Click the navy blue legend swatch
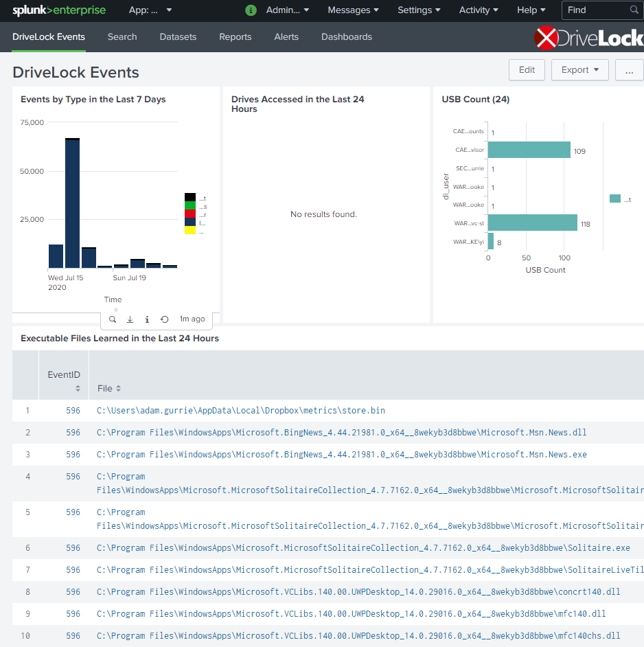 (x=190, y=222)
